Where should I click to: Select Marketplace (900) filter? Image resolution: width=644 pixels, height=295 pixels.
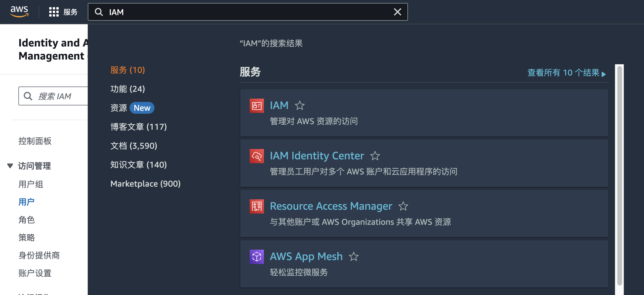pos(145,184)
